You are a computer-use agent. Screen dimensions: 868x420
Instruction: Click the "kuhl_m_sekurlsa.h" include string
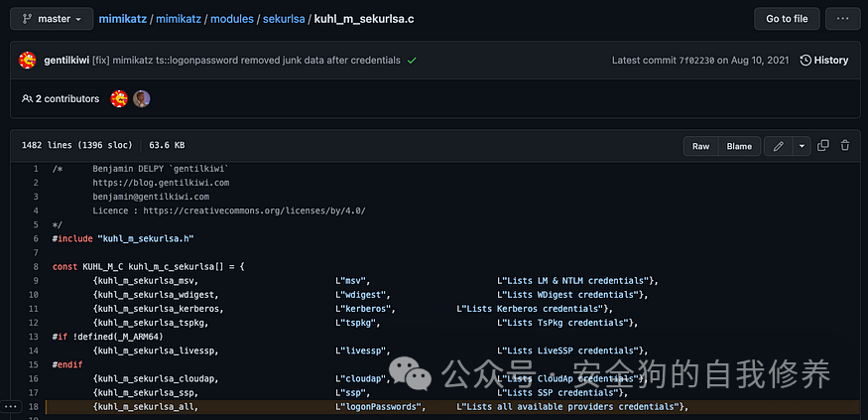146,238
